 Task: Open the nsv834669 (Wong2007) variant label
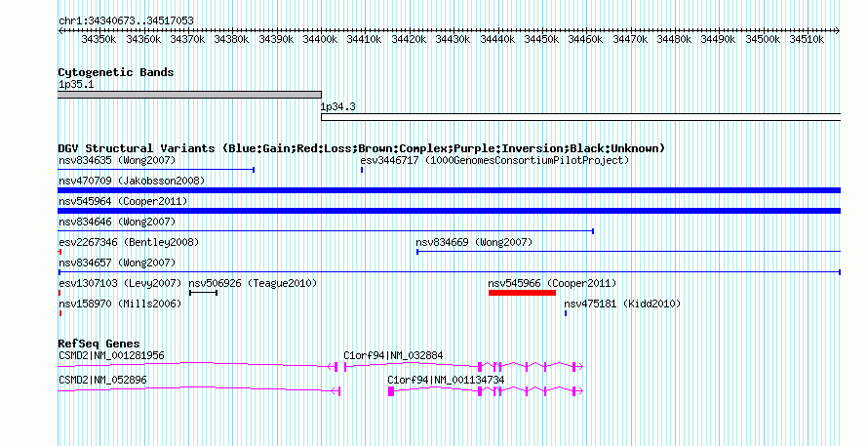click(474, 243)
